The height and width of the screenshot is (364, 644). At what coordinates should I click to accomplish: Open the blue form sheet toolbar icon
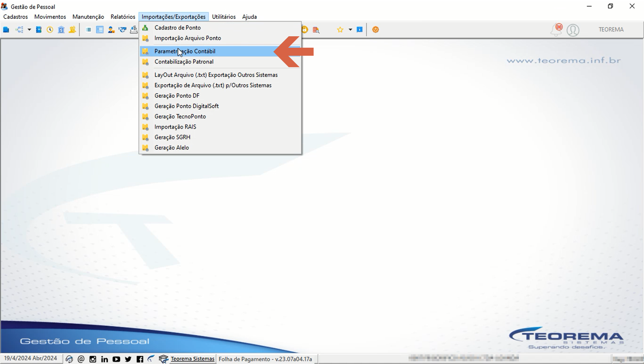(100, 30)
